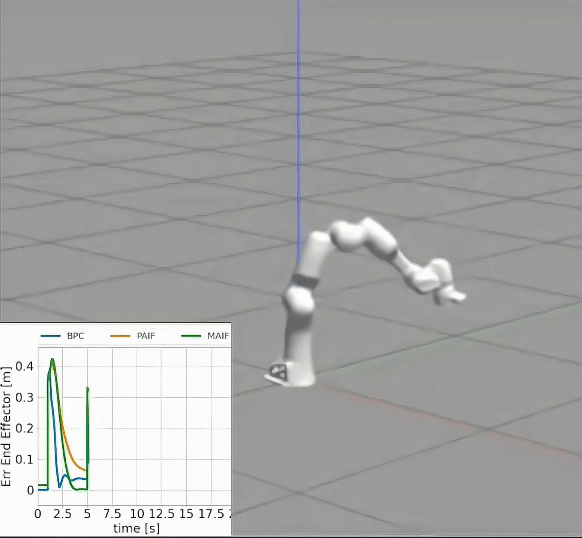Image resolution: width=582 pixels, height=538 pixels.
Task: Click the 'Err End Effector [m]' y-axis label
Action: pos(6,426)
